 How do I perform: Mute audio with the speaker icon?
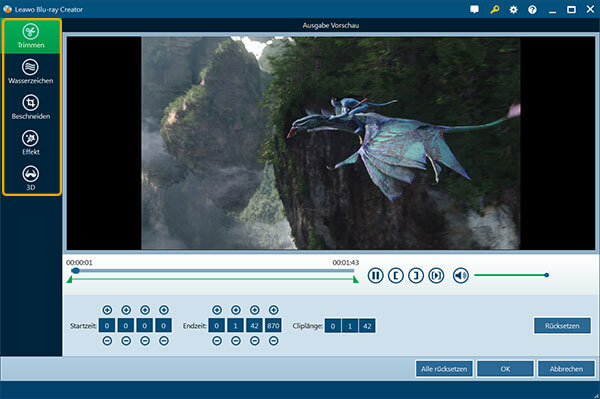click(461, 275)
